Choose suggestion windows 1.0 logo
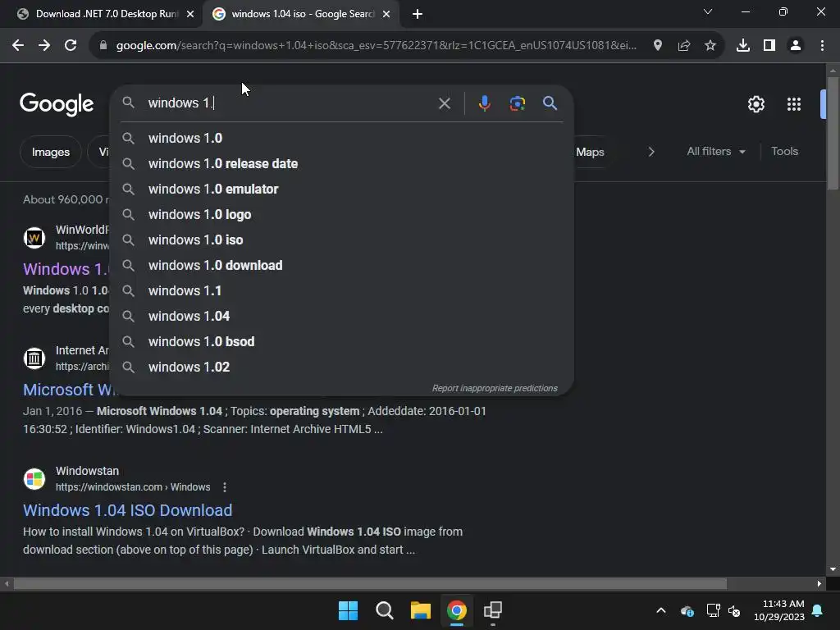 point(342,214)
